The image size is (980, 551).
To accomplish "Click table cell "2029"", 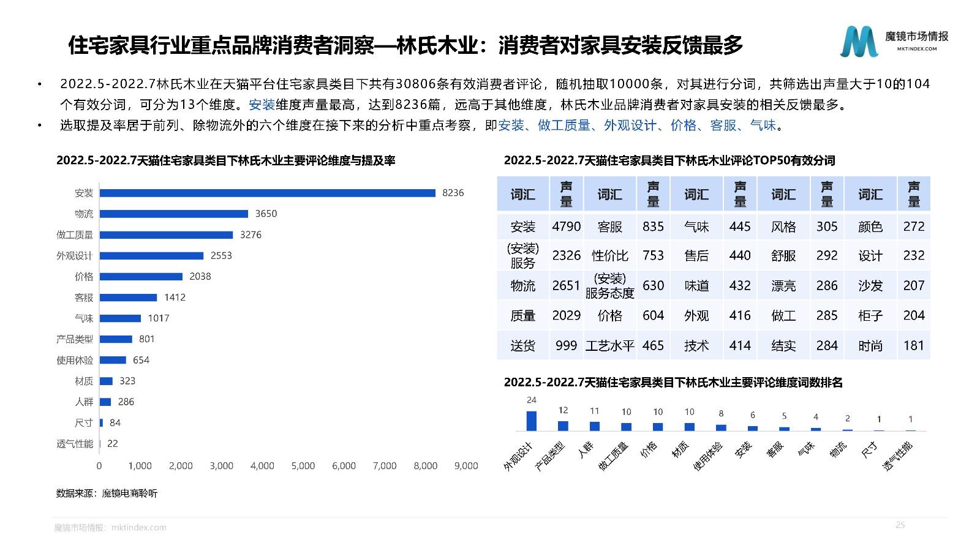I will 567,315.
